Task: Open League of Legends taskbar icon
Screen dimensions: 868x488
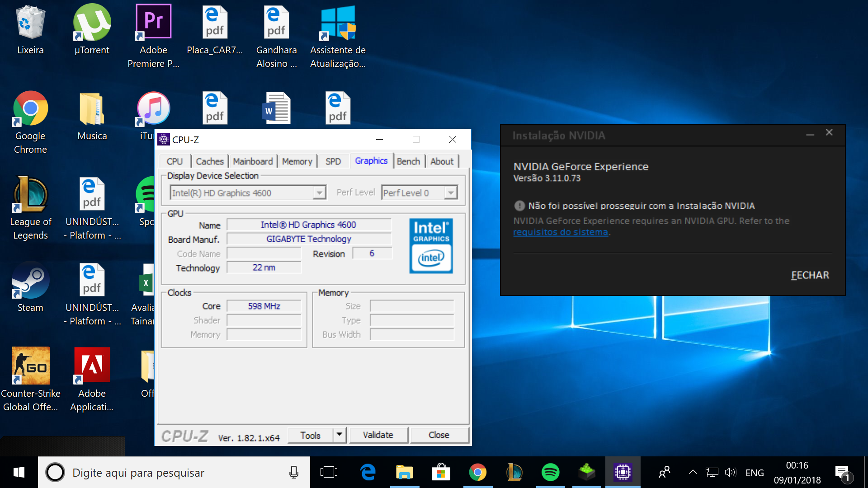Action: pyautogui.click(x=514, y=473)
